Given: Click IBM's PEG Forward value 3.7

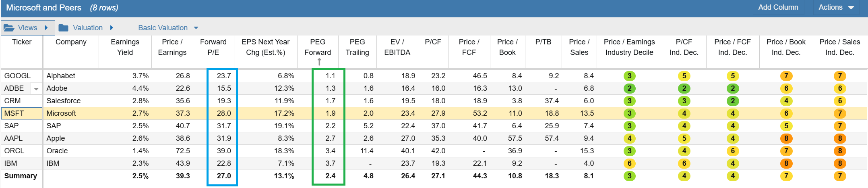Looking at the screenshot, I should pos(330,163).
